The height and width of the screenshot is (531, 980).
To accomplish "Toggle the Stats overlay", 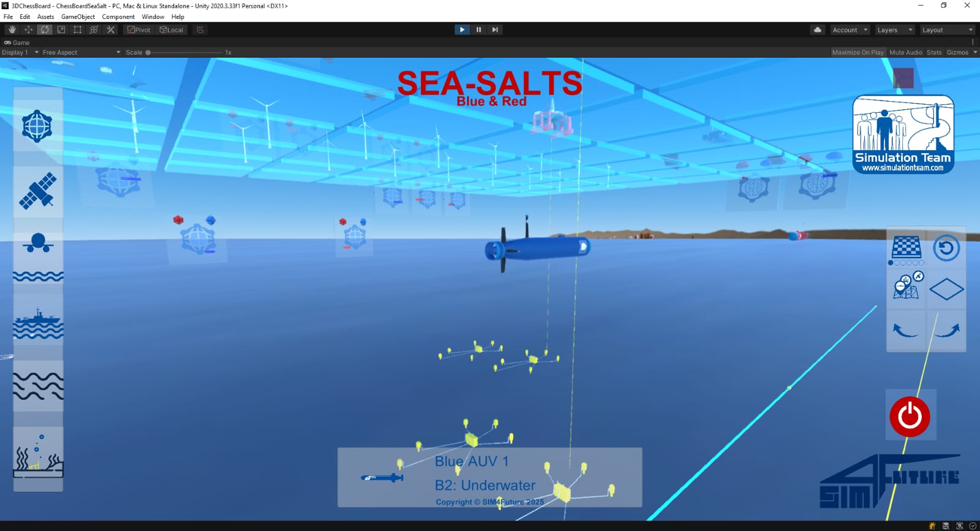I will pyautogui.click(x=933, y=52).
